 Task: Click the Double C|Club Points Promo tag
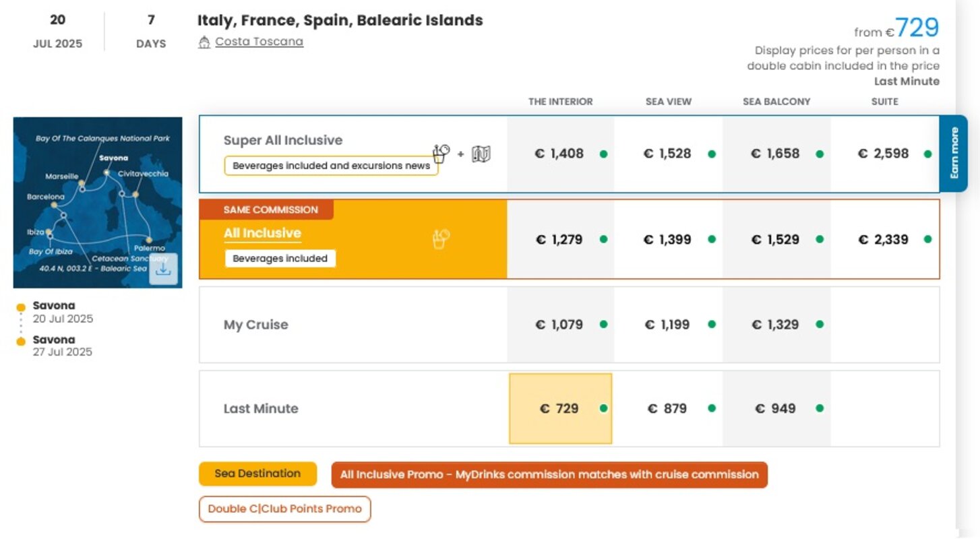click(284, 509)
